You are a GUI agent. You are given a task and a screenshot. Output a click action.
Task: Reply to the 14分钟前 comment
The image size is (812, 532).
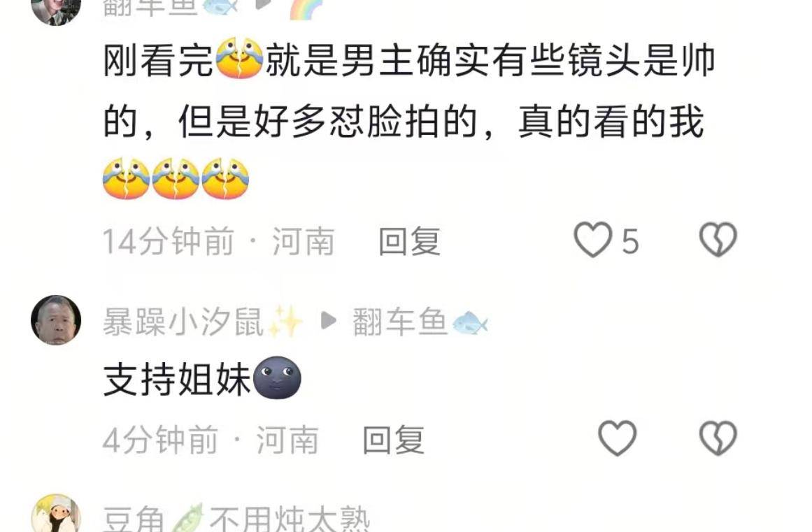click(x=409, y=241)
